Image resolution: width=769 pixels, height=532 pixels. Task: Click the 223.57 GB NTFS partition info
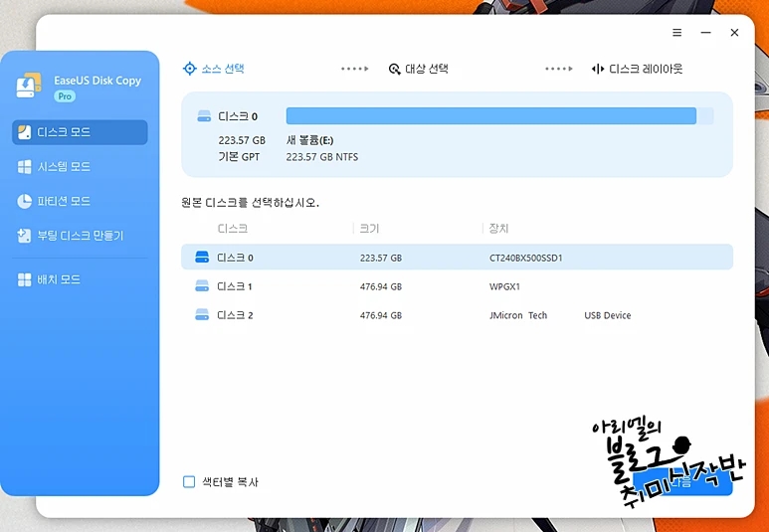322,157
